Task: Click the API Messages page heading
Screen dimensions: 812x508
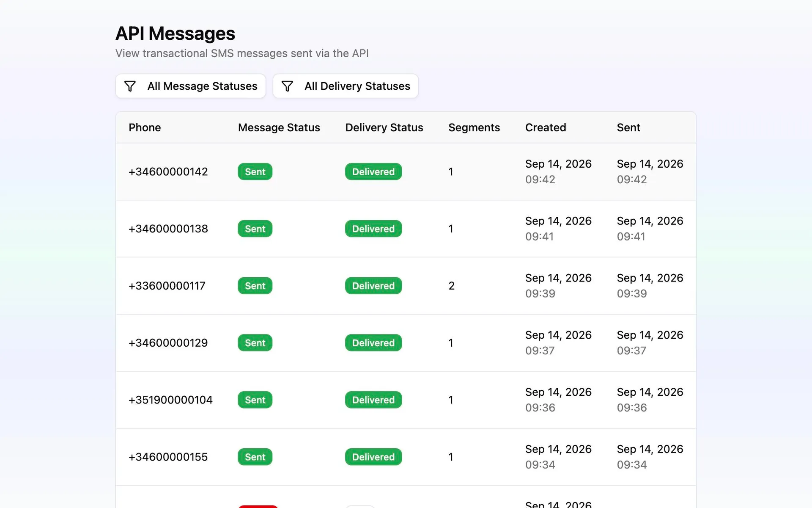Action: click(x=175, y=33)
